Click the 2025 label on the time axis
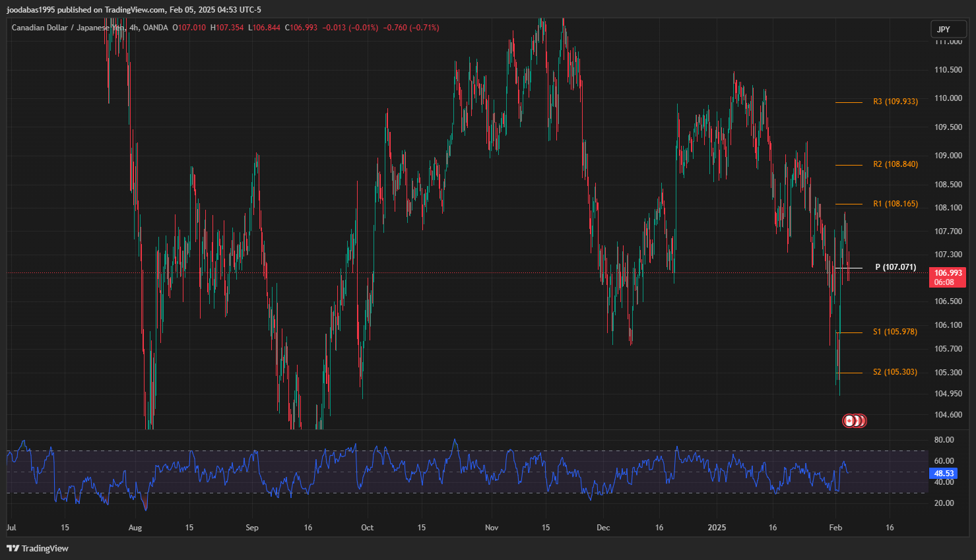Image resolution: width=976 pixels, height=560 pixels. [716, 528]
